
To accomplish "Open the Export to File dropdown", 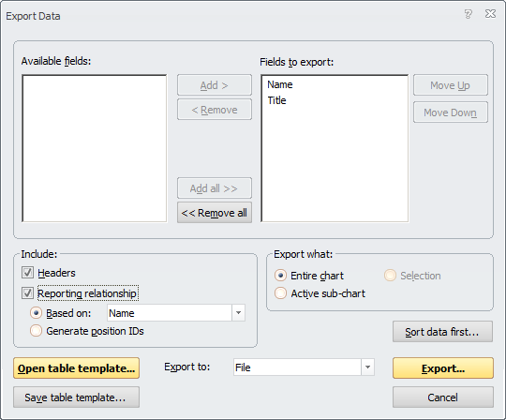I will 367,367.
